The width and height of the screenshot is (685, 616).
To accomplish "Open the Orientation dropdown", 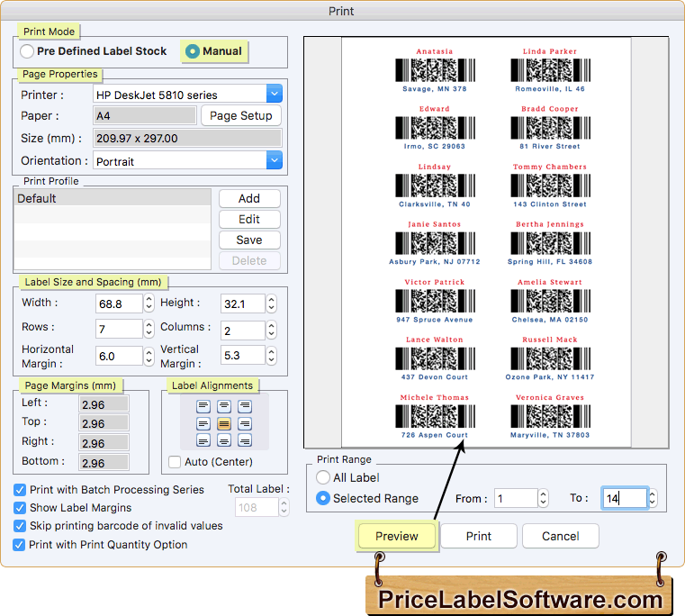I will click(x=275, y=160).
